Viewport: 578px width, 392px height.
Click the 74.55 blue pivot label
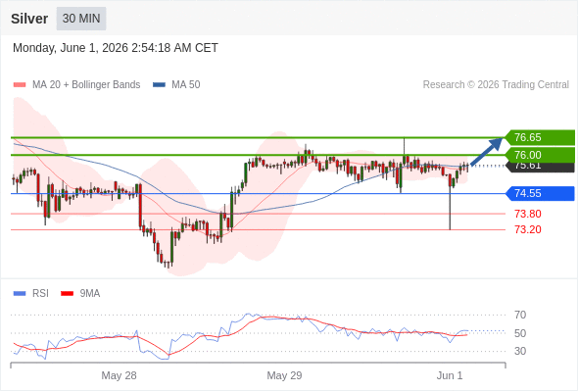click(540, 193)
